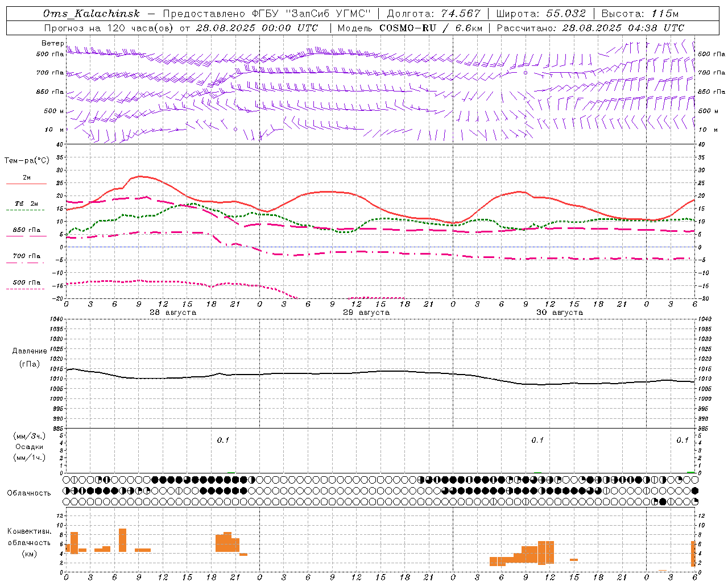Screen dimensions: 728x582
Task: Click the "30 августа" date label
Action: [560, 313]
